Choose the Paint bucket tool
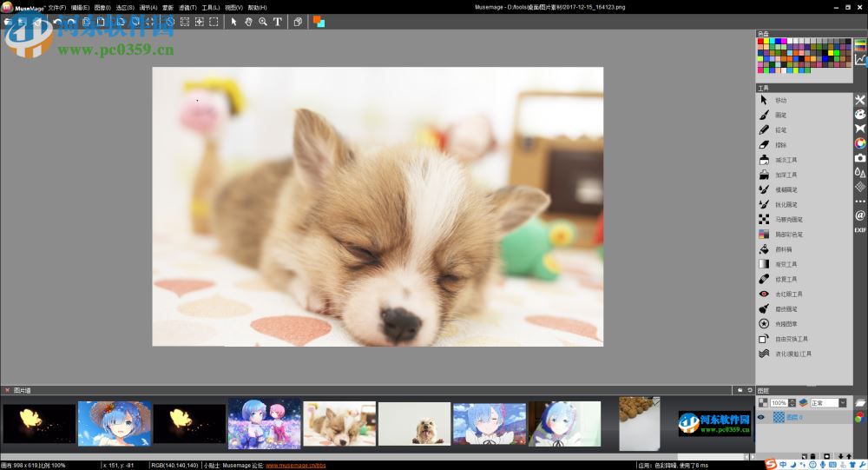This screenshot has width=868, height=470. [764, 249]
